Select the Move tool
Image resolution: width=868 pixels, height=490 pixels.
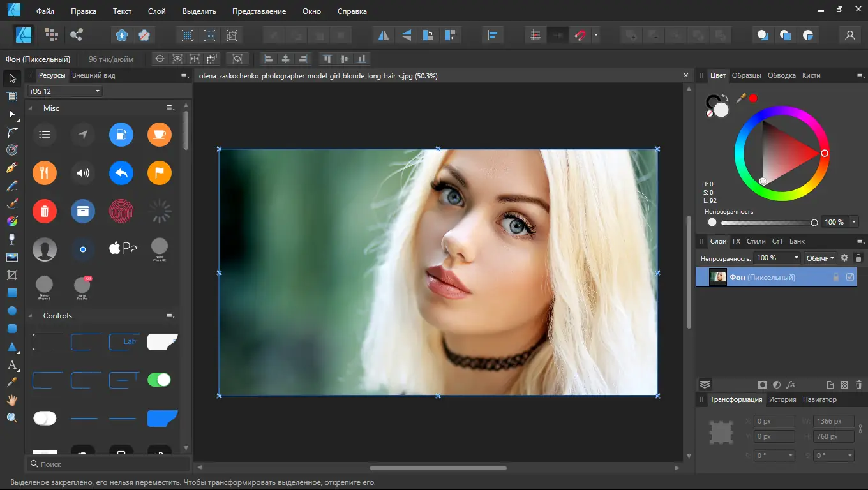coord(11,78)
